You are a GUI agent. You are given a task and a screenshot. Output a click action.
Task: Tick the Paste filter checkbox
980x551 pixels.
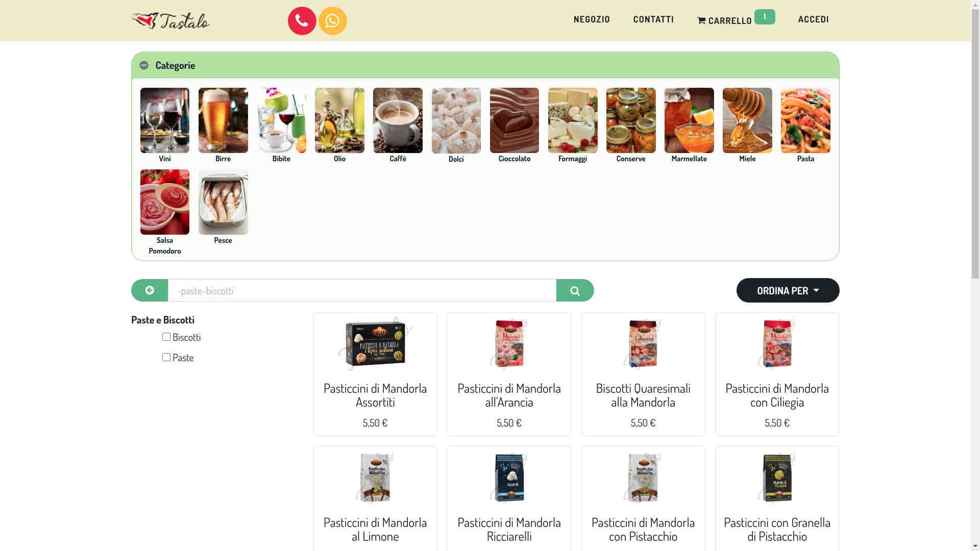(x=166, y=357)
